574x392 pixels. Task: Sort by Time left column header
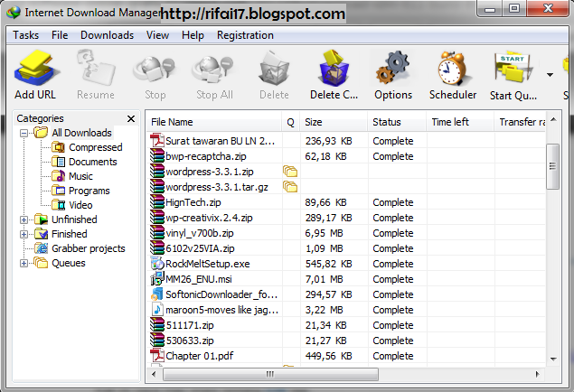pos(460,122)
